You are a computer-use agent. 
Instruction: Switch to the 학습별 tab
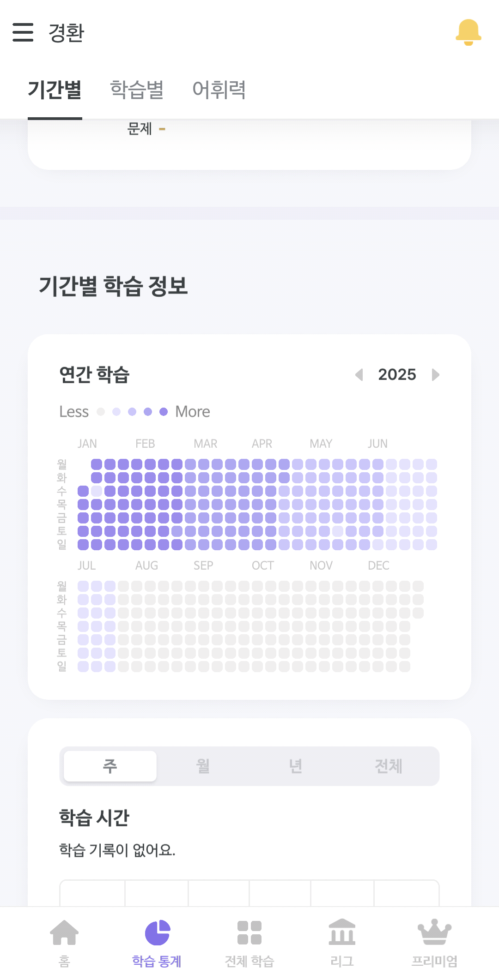[x=137, y=90]
